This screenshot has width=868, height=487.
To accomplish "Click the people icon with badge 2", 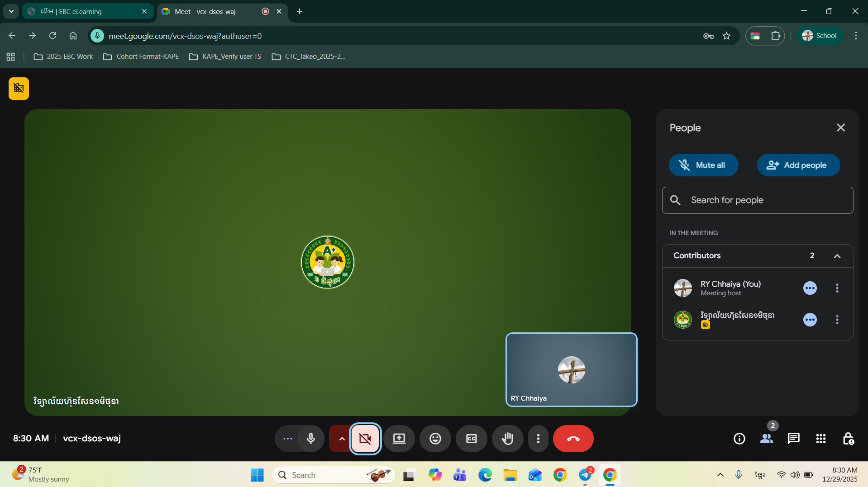I will coord(766,438).
